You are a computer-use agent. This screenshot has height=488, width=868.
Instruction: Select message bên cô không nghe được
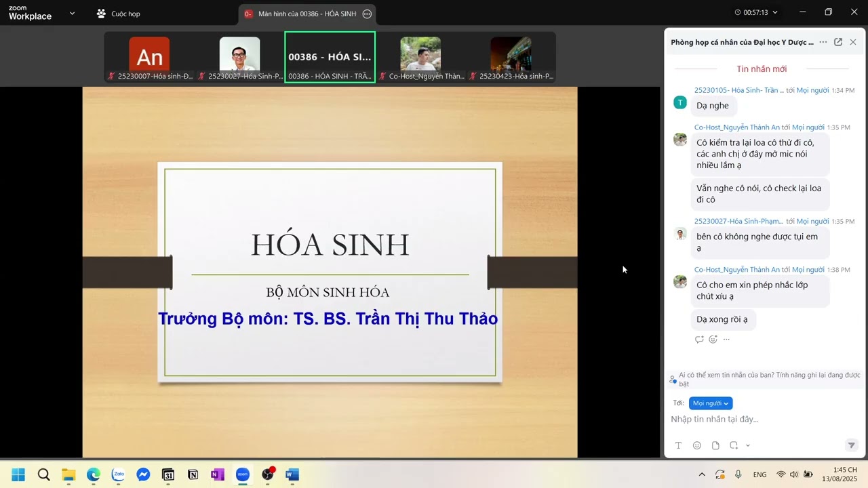pos(760,243)
